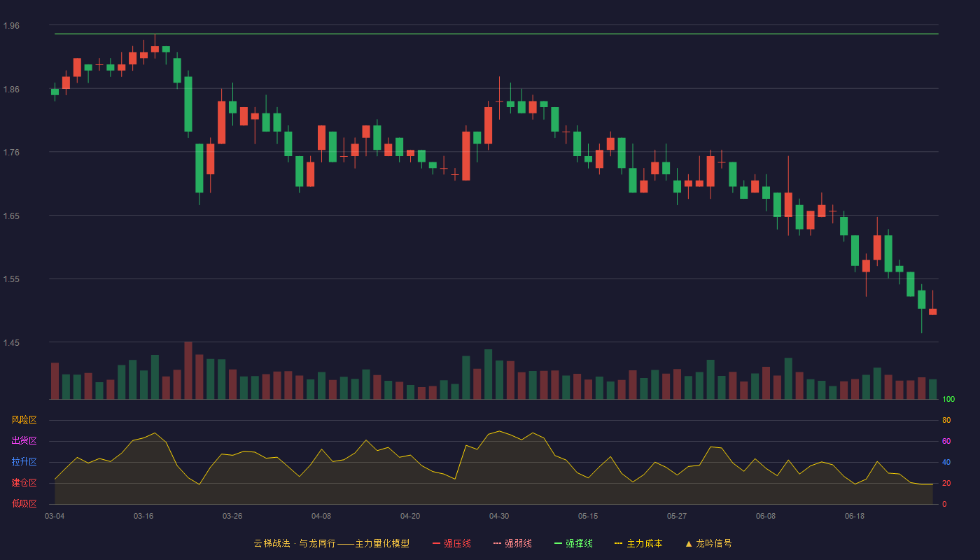Click the 低吸区 zone label
This screenshot has height=560, width=980.
(24, 503)
